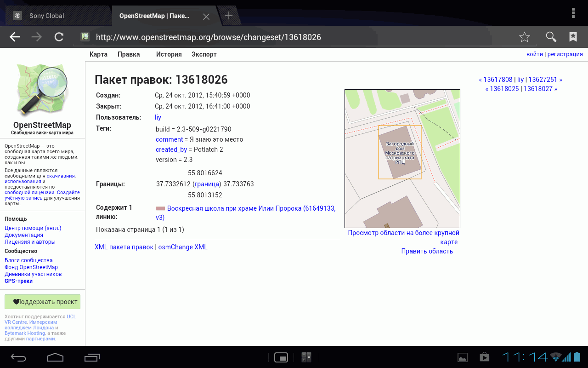Open Лицензия и авторы link

click(x=30, y=242)
